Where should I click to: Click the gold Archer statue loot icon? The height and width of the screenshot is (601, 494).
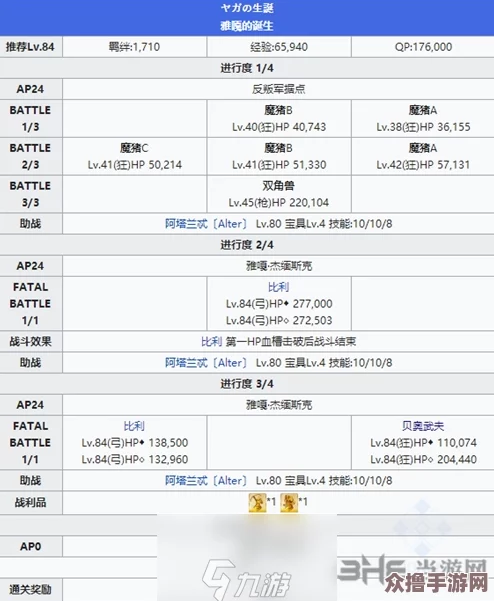(x=258, y=502)
